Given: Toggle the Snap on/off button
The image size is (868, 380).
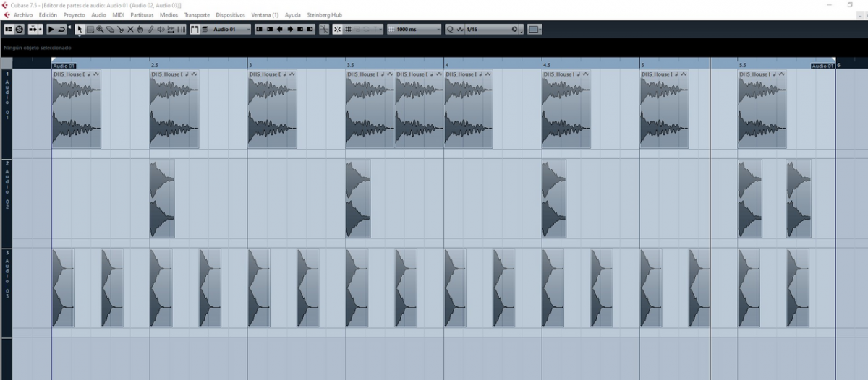Looking at the screenshot, I should pos(337,29).
